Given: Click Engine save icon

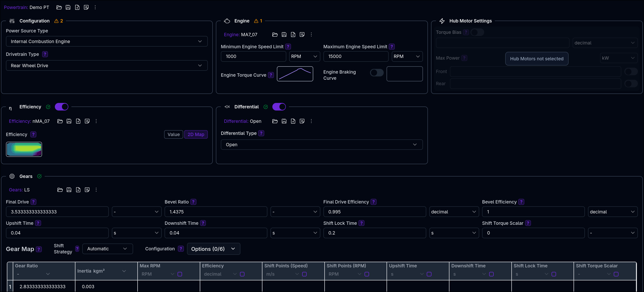Looking at the screenshot, I should pyautogui.click(x=284, y=35).
